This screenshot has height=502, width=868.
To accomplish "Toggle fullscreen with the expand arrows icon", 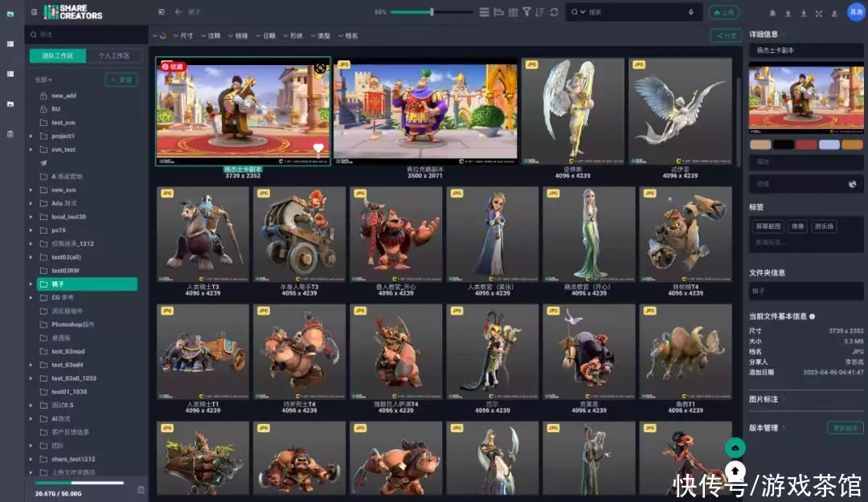I will [x=819, y=14].
